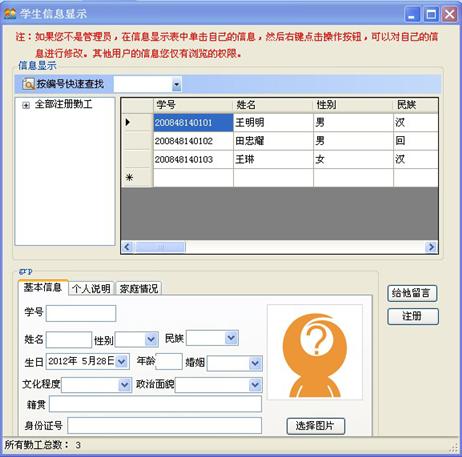Click the horizontal scrollbar thumb
The image size is (462, 457).
pos(159,247)
